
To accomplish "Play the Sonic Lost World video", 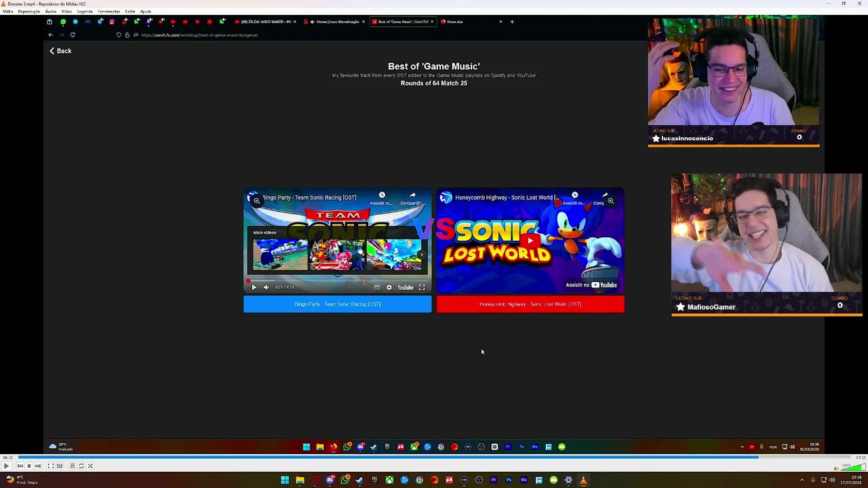I will point(530,239).
